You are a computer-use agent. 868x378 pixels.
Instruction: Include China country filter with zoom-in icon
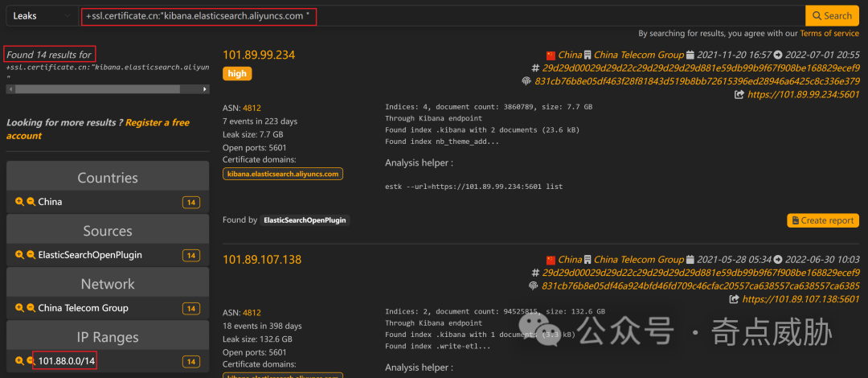pos(19,202)
